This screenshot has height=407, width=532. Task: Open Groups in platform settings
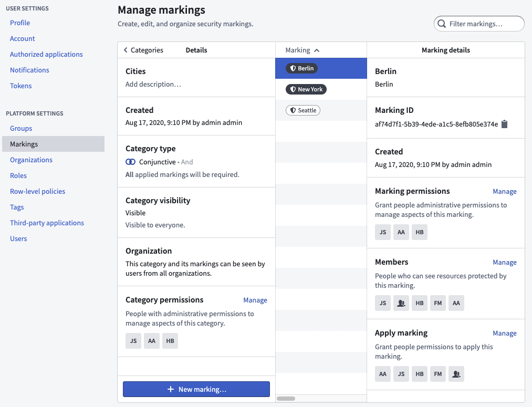(21, 129)
